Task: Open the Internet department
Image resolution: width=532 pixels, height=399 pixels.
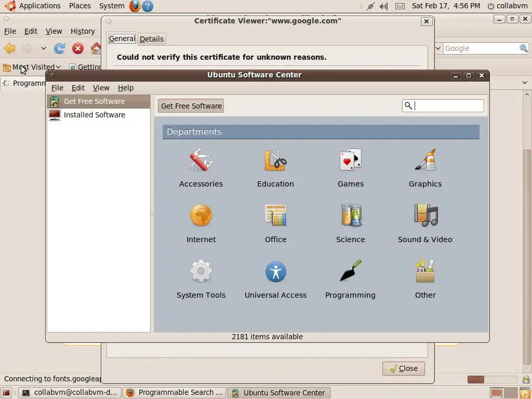Action: [201, 223]
